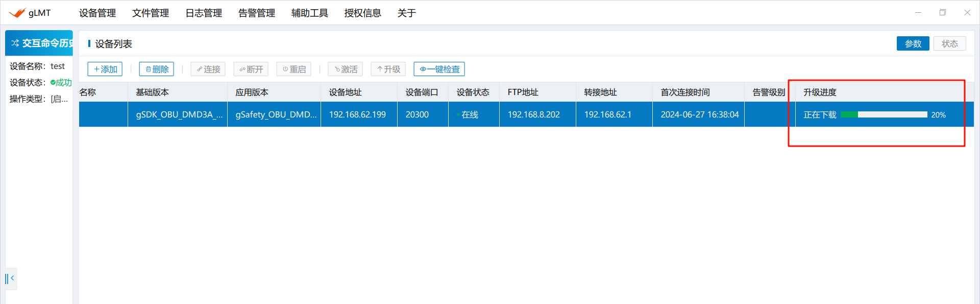980x304 pixels.
Task: Open the 设备管理 menu
Action: [x=97, y=13]
